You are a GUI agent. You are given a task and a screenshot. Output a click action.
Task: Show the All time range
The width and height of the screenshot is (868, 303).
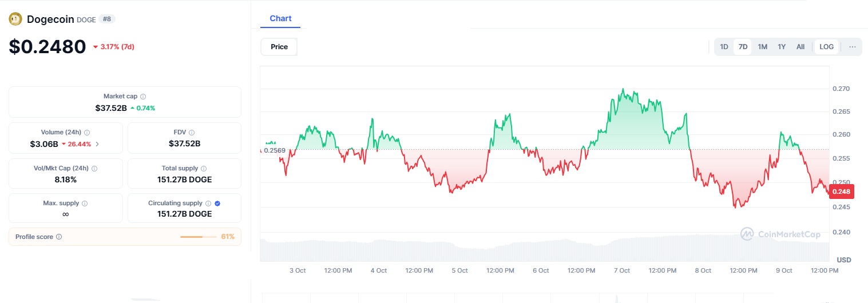point(800,47)
